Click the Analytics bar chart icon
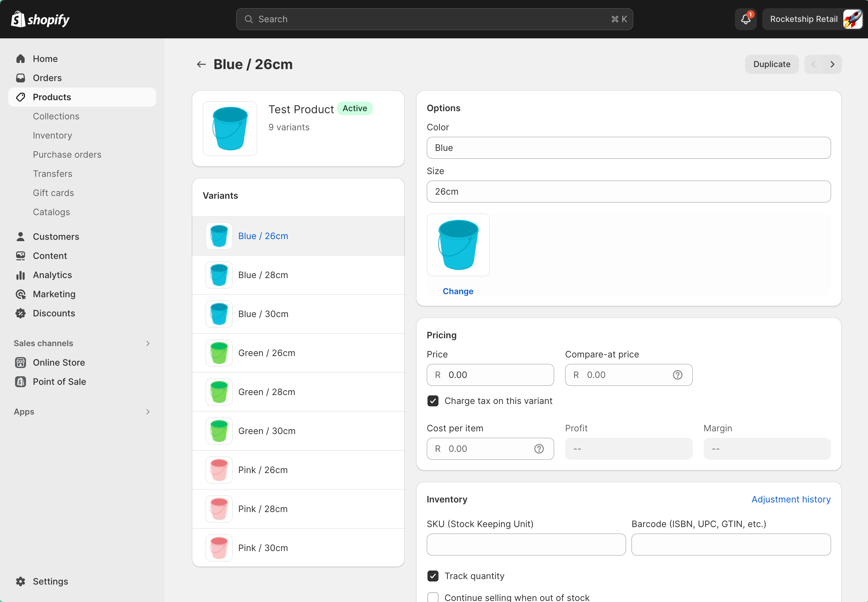This screenshot has height=602, width=868. point(21,275)
